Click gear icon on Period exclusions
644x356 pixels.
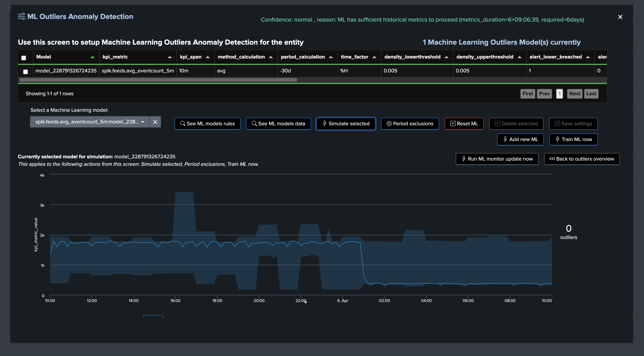tap(389, 124)
